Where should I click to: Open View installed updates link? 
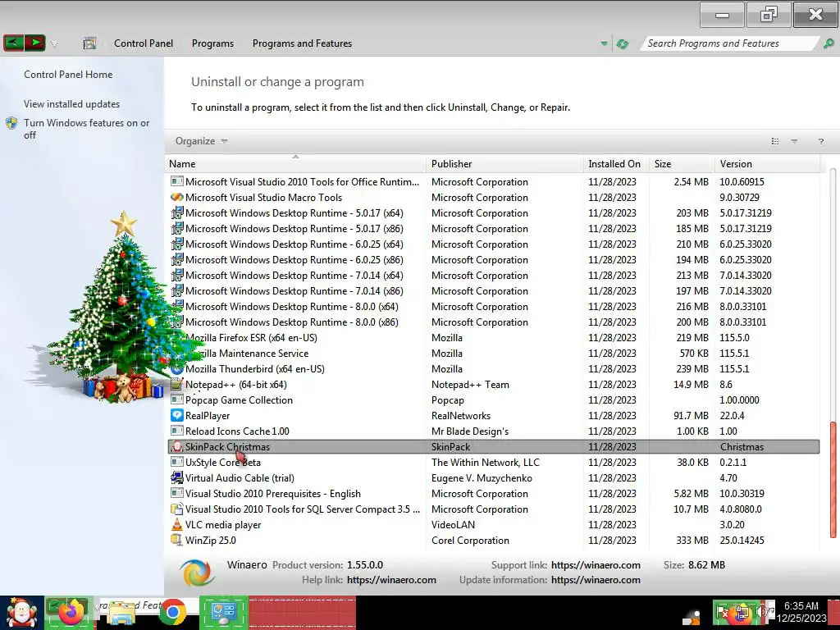tap(72, 104)
